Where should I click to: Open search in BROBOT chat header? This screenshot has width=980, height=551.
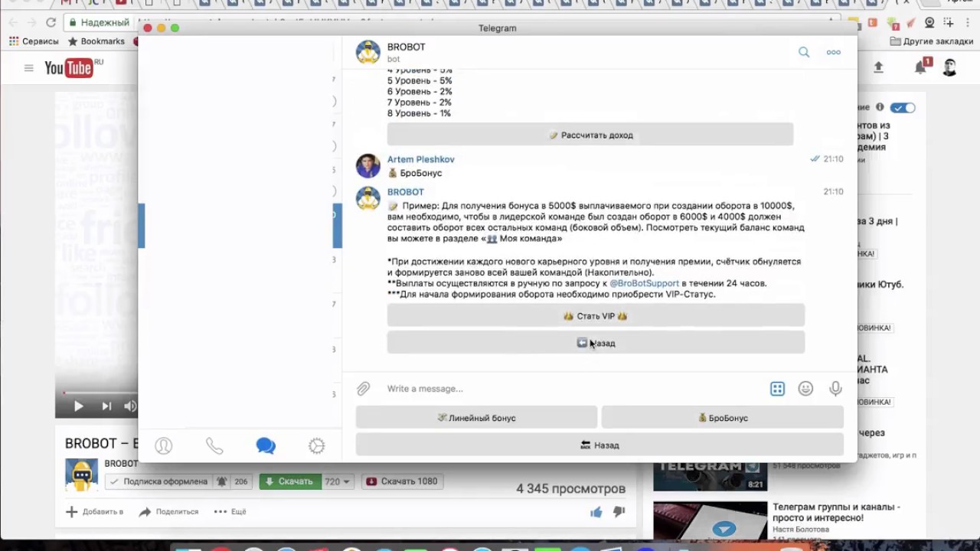point(804,52)
